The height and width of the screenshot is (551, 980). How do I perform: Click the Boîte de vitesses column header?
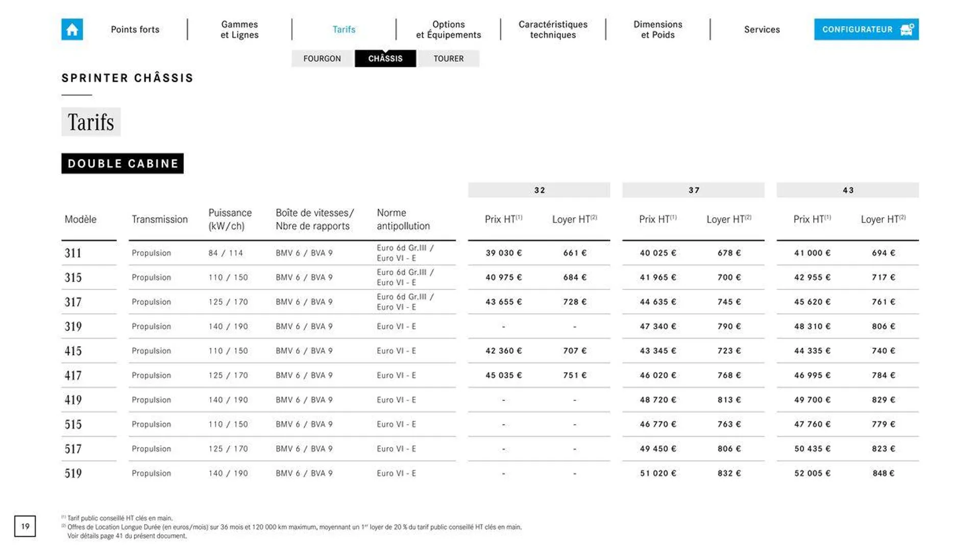(x=314, y=219)
